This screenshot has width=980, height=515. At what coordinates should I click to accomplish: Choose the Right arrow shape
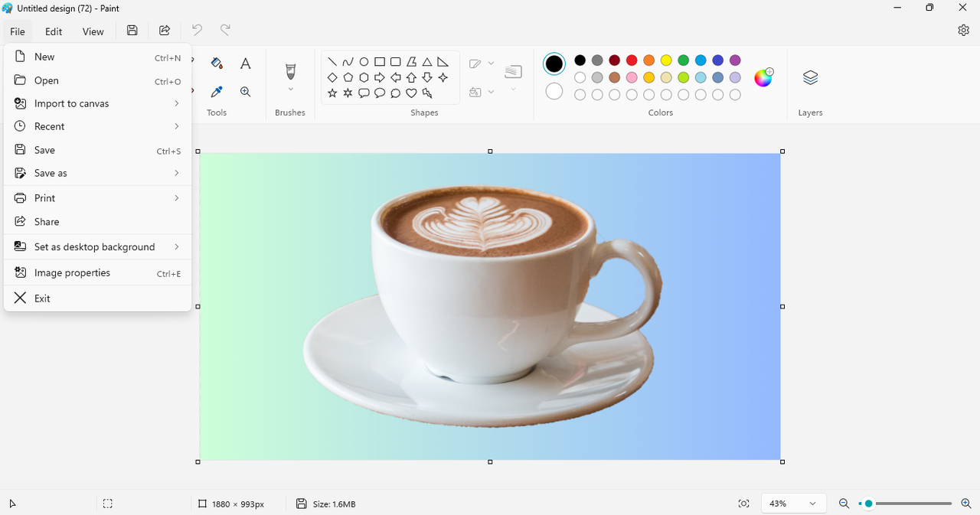(x=380, y=77)
